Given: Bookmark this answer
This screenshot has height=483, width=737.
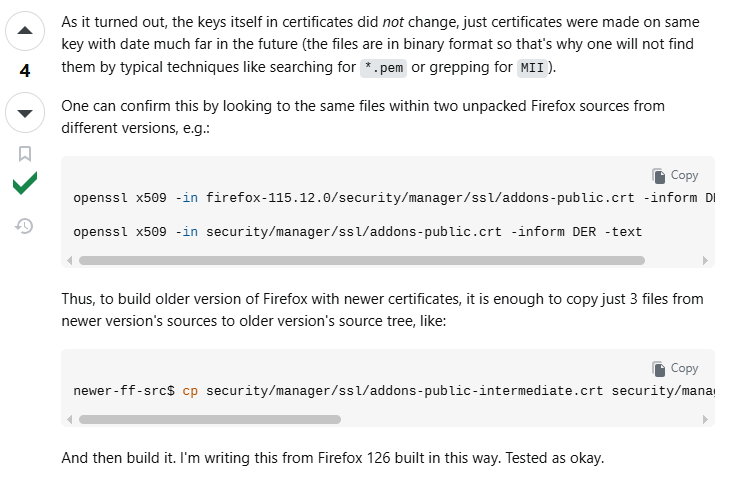Looking at the screenshot, I should [25, 154].
